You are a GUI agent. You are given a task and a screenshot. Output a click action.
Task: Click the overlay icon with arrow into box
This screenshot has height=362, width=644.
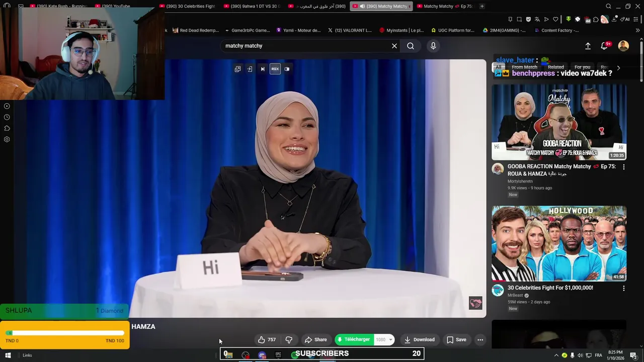[x=250, y=69]
